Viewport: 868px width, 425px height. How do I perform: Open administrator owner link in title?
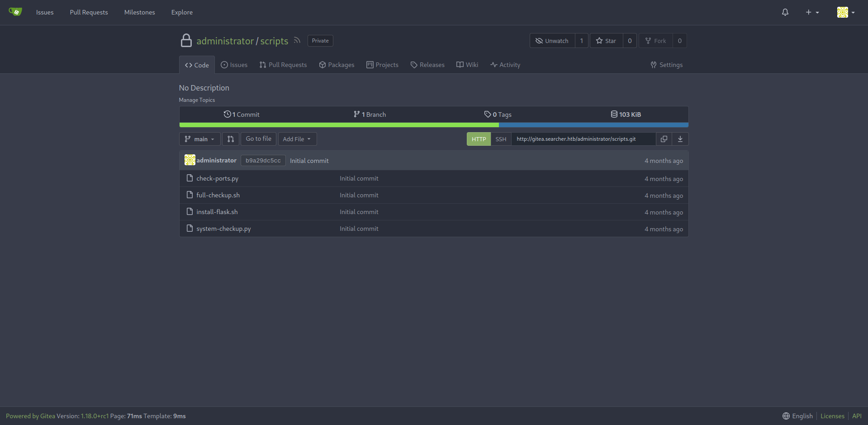[x=225, y=41]
